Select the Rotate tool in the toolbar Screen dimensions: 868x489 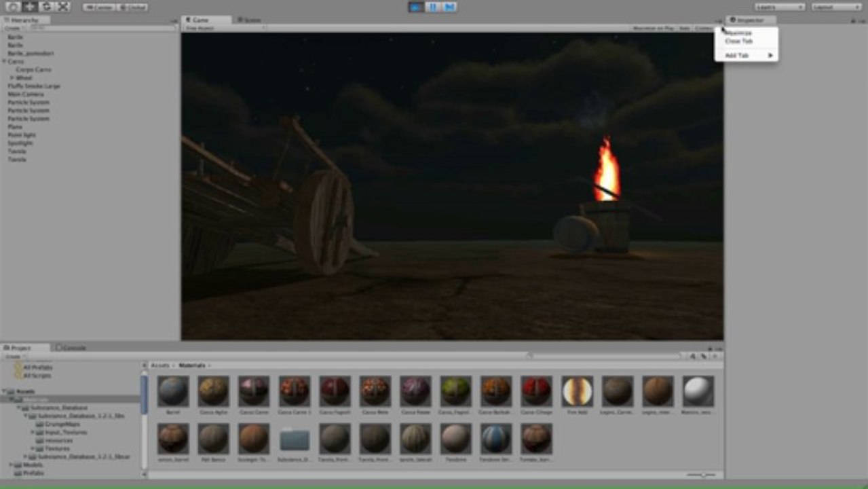(46, 7)
